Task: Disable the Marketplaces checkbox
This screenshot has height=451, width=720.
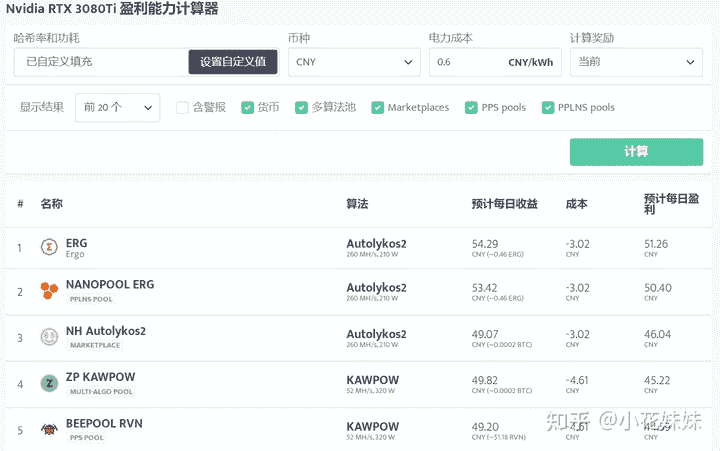Action: click(x=377, y=107)
